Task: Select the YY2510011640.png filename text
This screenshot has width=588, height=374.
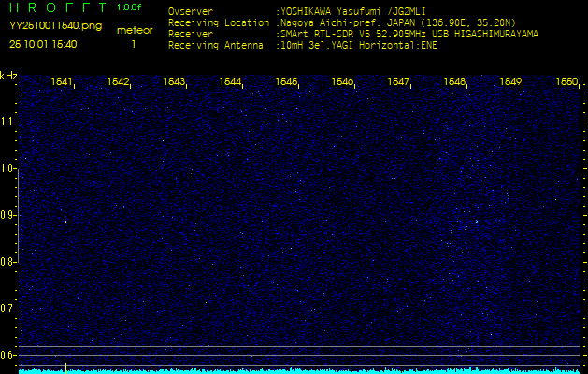Action: pyautogui.click(x=55, y=26)
